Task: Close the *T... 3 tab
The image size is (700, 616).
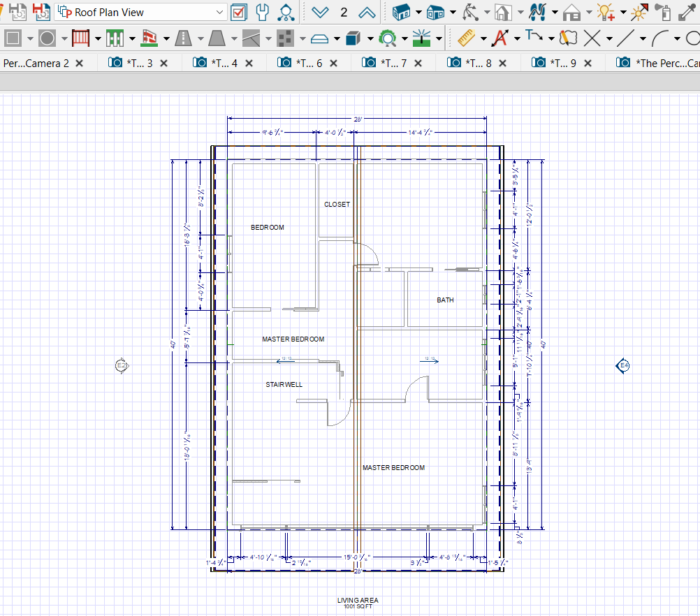Action: click(x=163, y=63)
